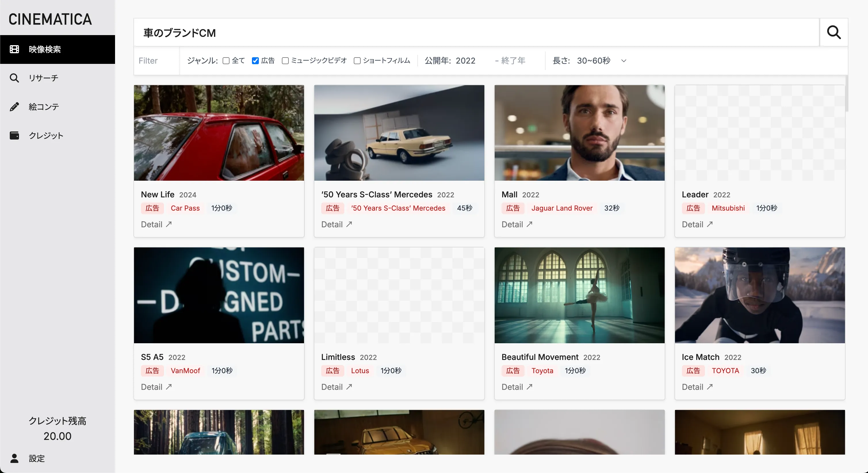Uncheck the 広告 genre checkbox
This screenshot has height=473, width=868.
click(x=255, y=61)
